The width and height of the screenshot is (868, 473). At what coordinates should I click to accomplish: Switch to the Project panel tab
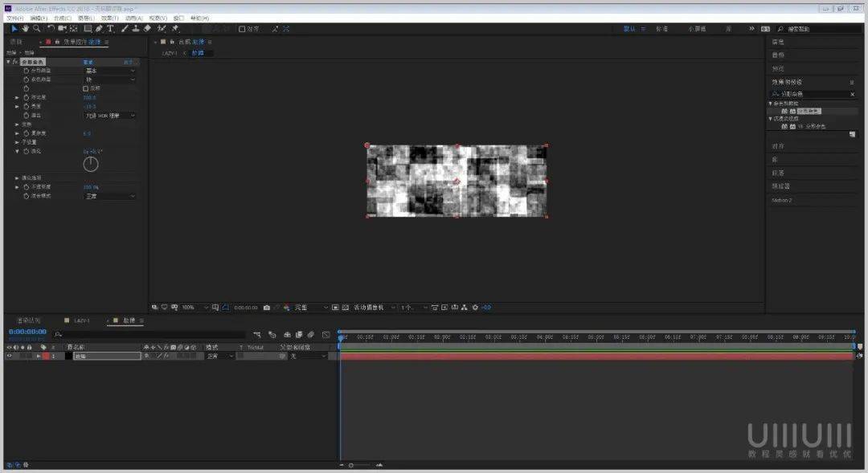click(16, 42)
